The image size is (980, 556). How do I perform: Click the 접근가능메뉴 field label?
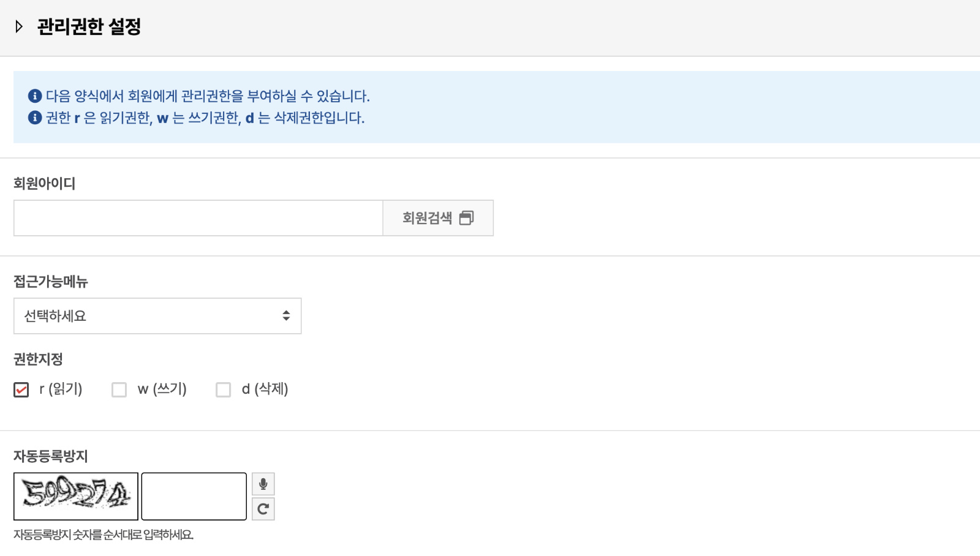click(x=51, y=282)
